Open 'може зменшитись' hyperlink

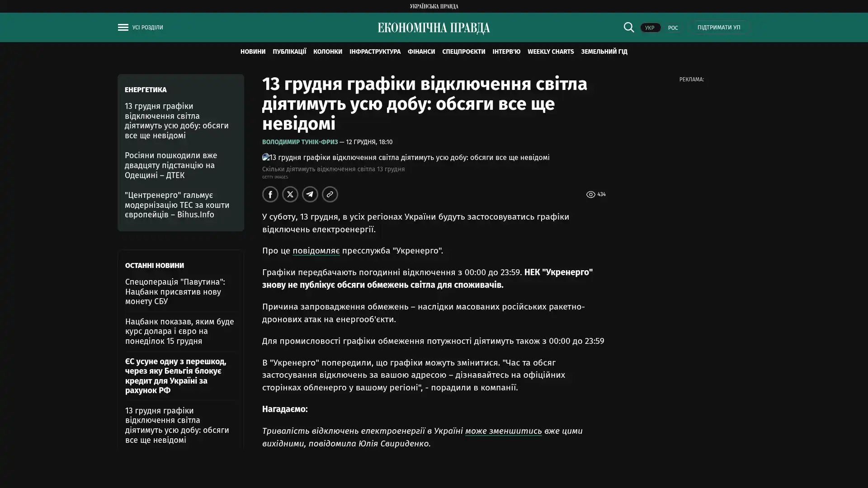[x=503, y=431]
